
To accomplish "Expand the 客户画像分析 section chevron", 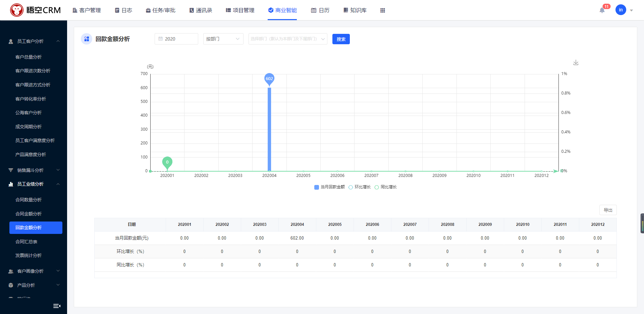I will 58,271.
